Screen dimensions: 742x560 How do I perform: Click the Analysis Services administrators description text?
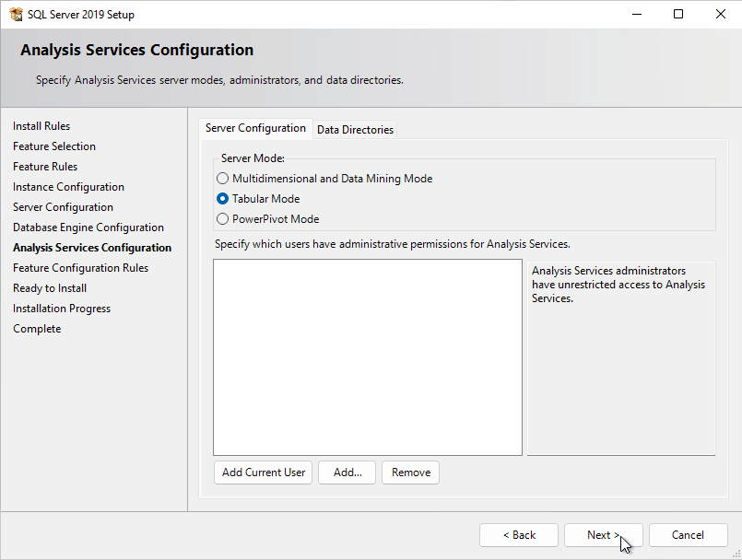click(618, 285)
